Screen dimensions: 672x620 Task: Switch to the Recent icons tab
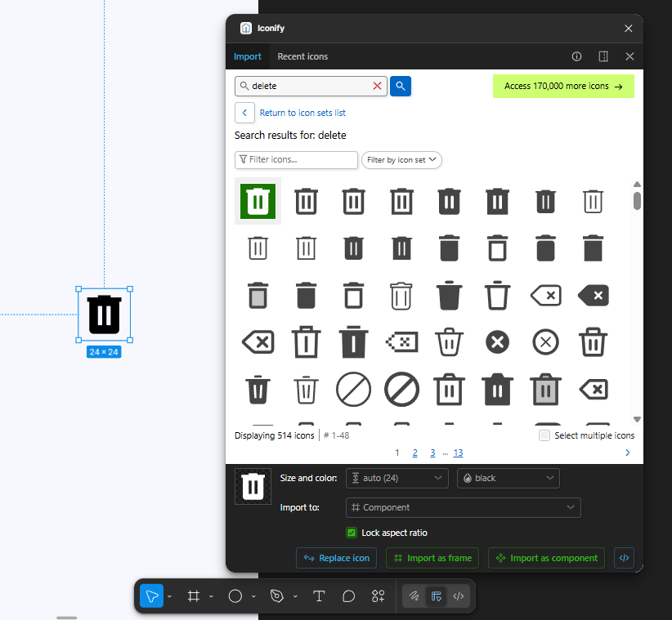click(x=302, y=56)
